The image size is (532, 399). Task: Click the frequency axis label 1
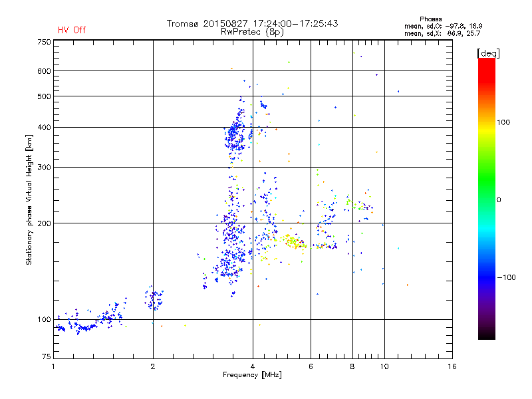(53, 366)
